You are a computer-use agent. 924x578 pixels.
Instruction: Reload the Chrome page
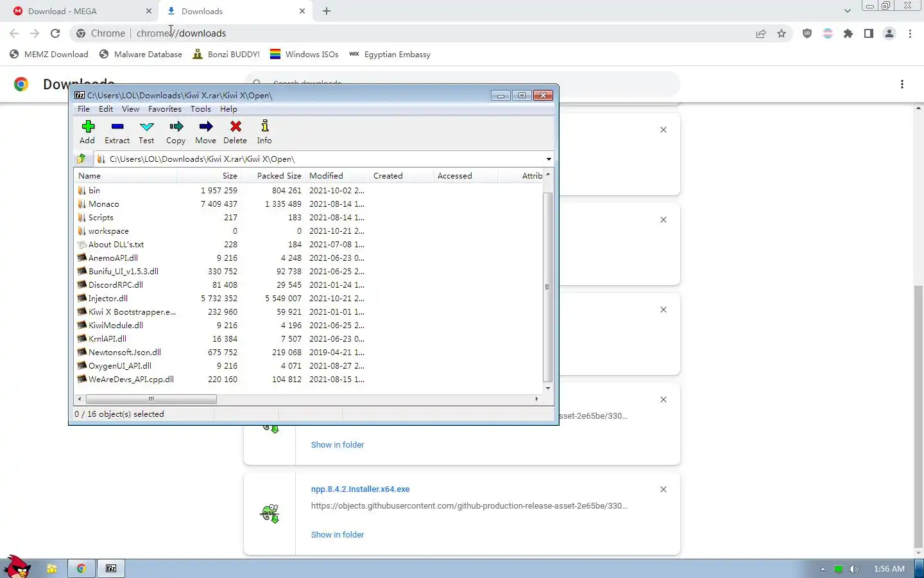coord(55,33)
